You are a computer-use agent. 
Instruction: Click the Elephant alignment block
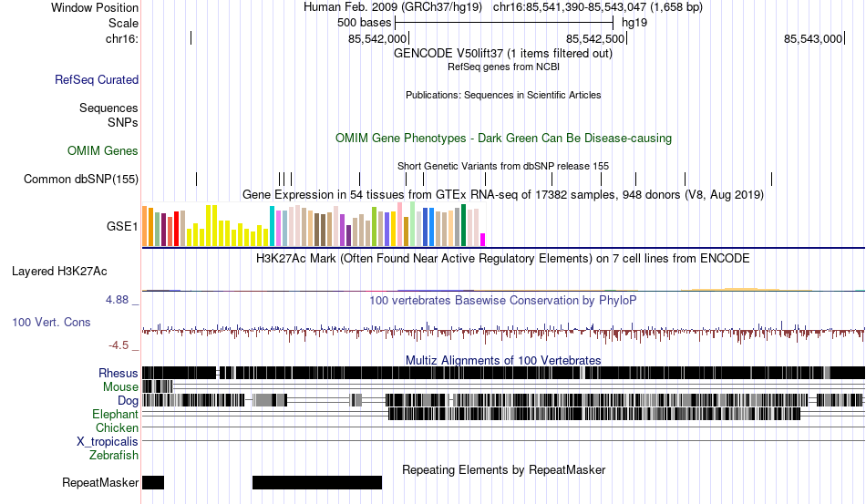pyautogui.click(x=594, y=414)
